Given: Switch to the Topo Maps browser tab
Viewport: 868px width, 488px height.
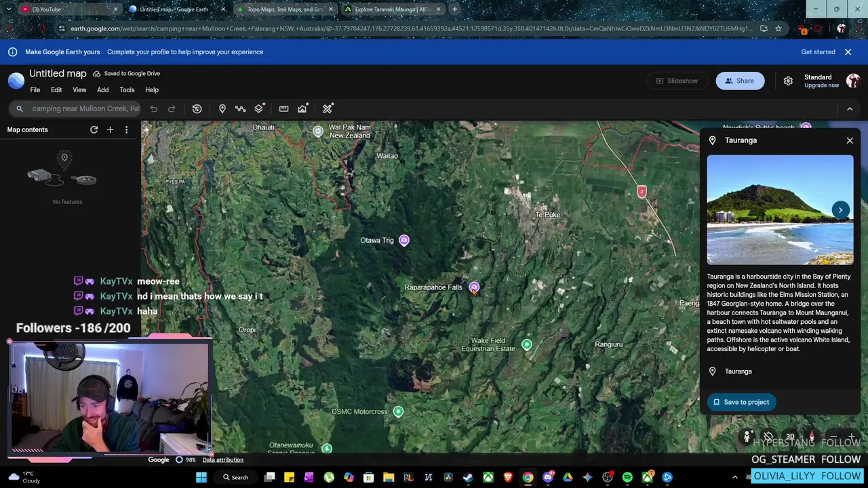Looking at the screenshot, I should pyautogui.click(x=285, y=9).
